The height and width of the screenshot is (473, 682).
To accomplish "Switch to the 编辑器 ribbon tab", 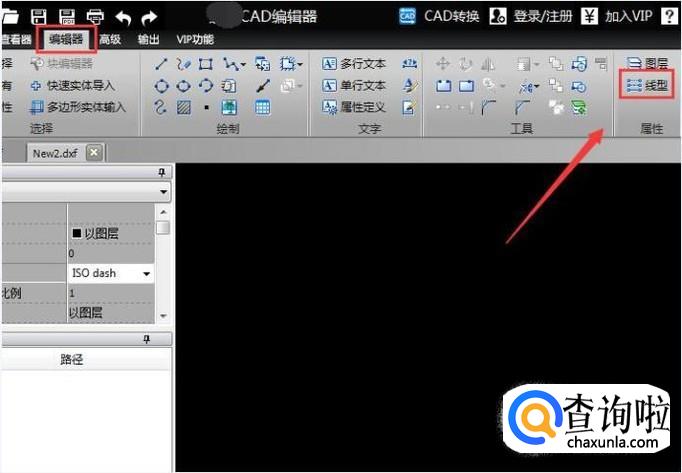I will pyautogui.click(x=66, y=40).
